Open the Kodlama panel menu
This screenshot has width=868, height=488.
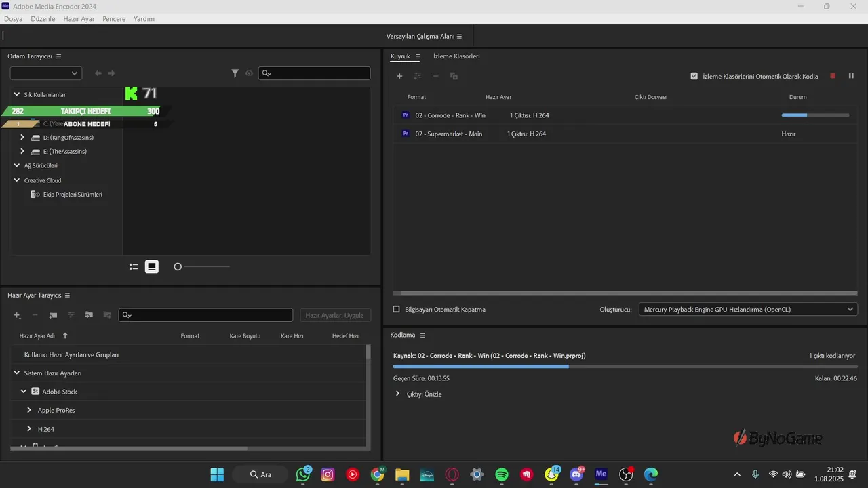[422, 335]
